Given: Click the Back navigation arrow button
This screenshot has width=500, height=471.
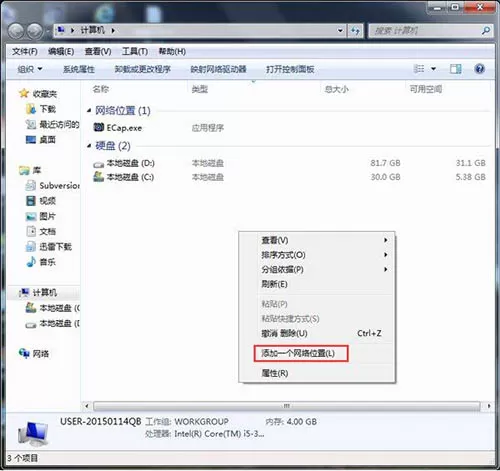Looking at the screenshot, I should point(16,31).
